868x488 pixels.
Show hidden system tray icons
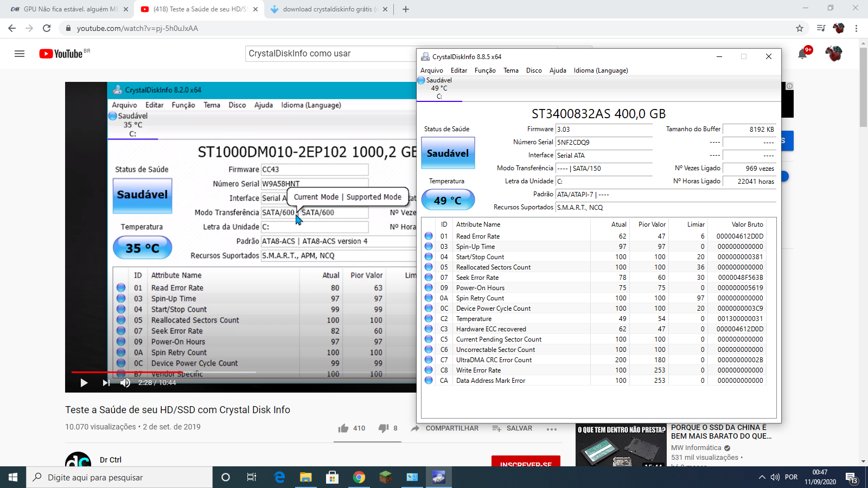click(762, 477)
